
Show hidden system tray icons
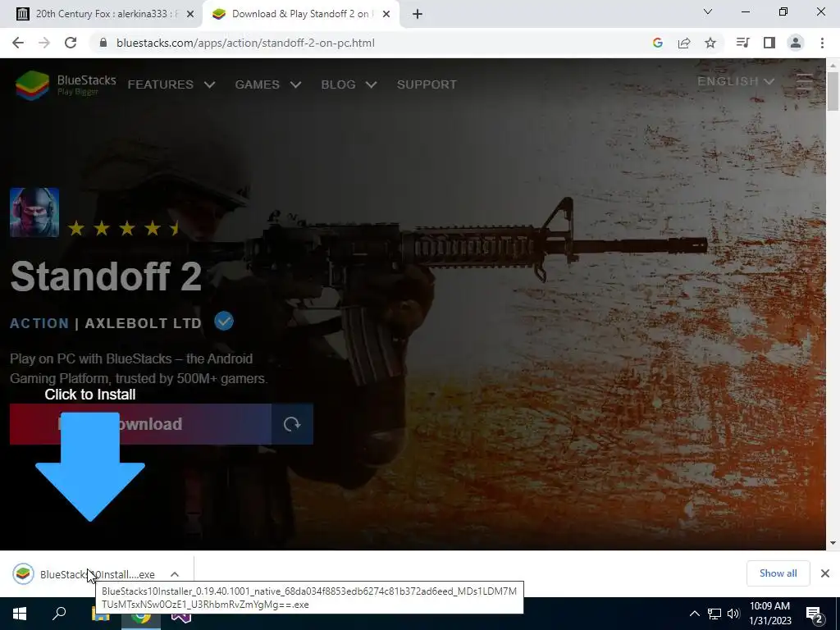[x=694, y=614]
